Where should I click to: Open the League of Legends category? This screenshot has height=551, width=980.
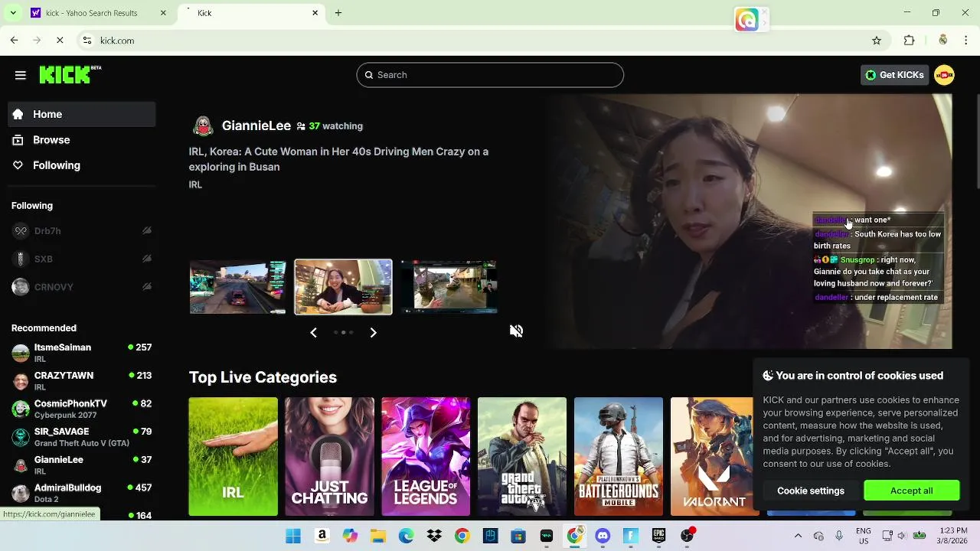[x=426, y=456]
